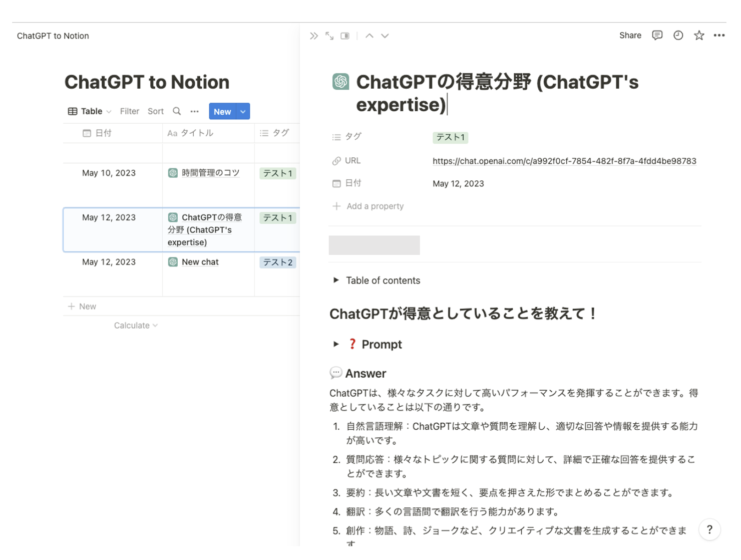Screen dimensions: 741x560
Task: Click the タイトル column header
Action: pos(208,133)
